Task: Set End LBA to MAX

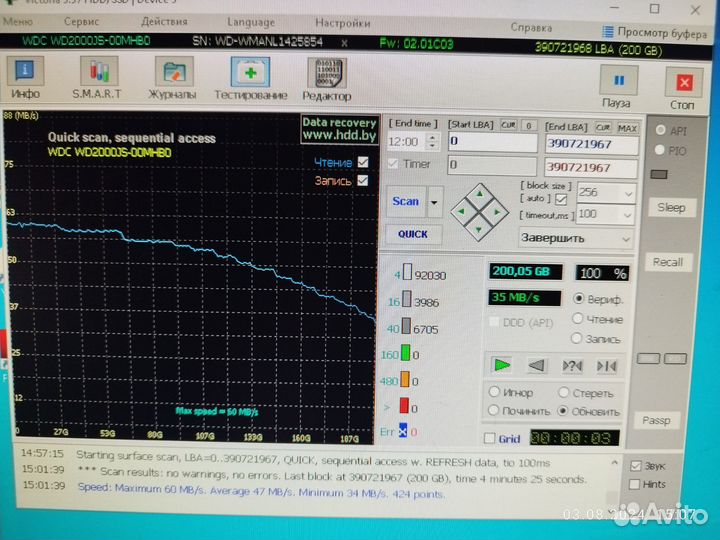Action: [627, 128]
